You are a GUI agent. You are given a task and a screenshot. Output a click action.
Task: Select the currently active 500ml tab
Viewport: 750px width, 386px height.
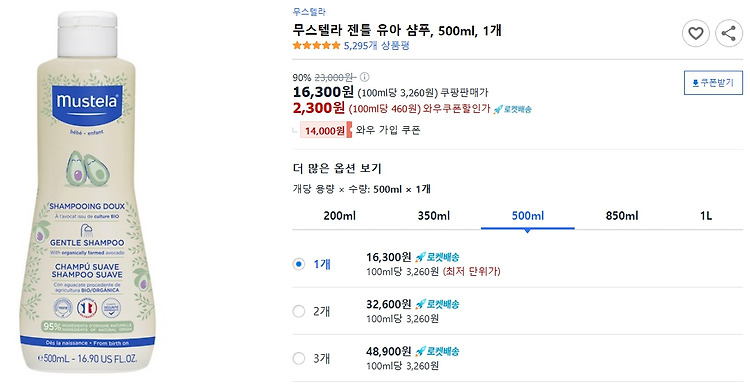[528, 216]
